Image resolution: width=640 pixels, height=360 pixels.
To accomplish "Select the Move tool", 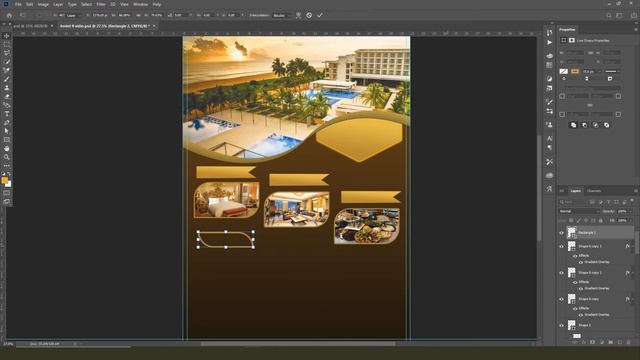I will (x=7, y=36).
